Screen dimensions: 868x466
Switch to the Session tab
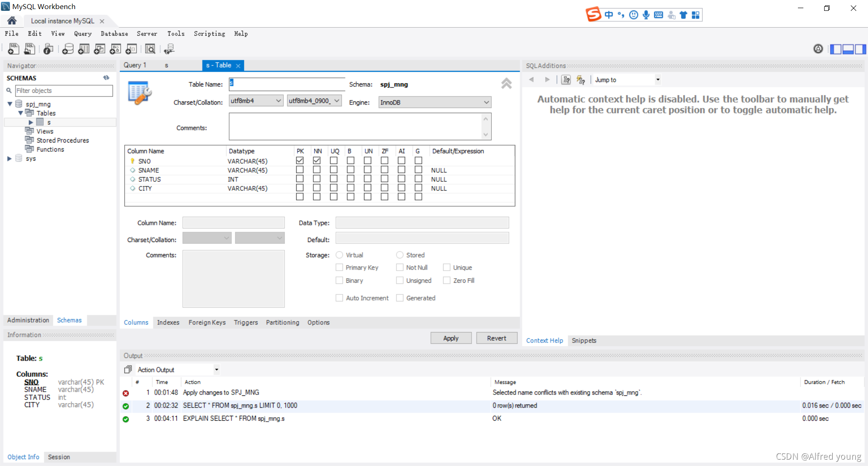click(59, 457)
